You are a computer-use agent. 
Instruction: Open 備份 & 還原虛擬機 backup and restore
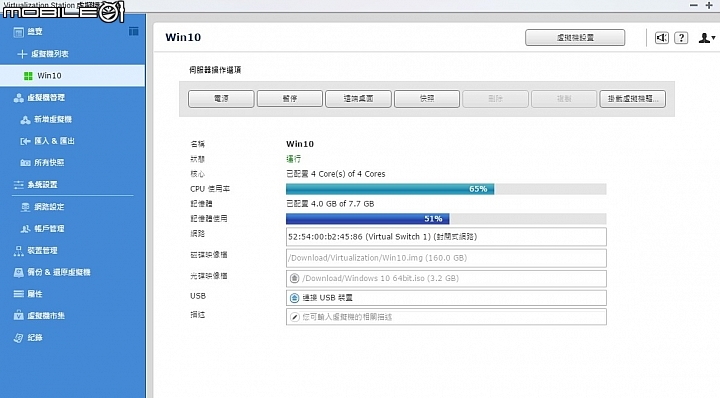[x=52, y=272]
